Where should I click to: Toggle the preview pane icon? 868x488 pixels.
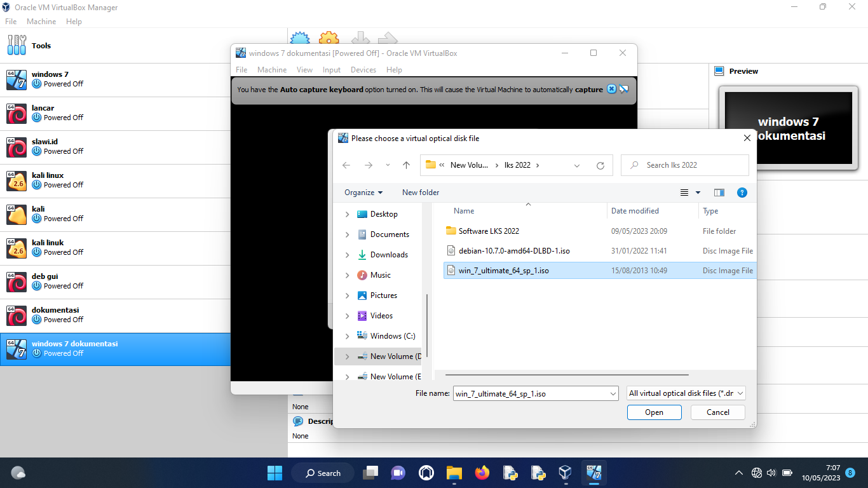pyautogui.click(x=719, y=193)
